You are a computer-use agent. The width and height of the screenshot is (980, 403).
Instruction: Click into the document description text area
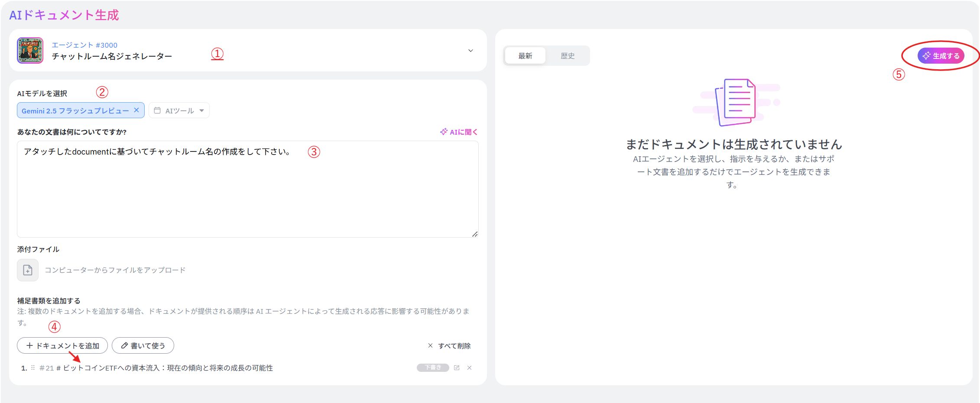247,190
